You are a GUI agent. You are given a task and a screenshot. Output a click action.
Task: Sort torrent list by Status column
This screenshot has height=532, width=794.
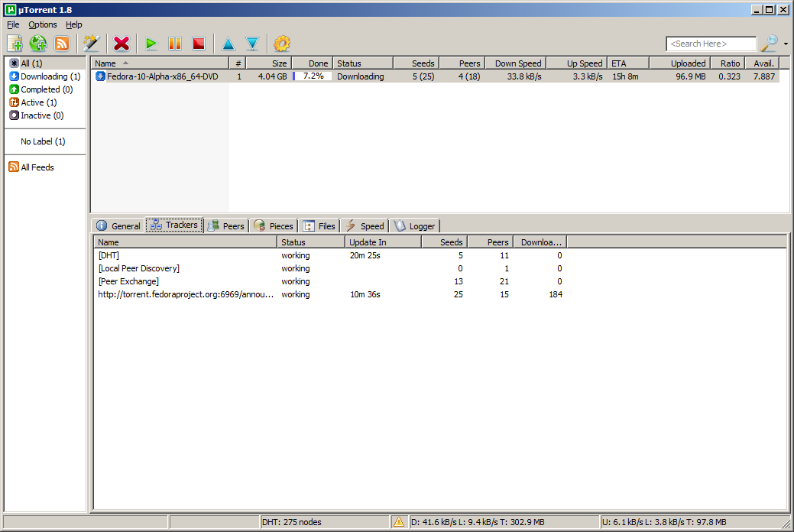click(x=363, y=63)
